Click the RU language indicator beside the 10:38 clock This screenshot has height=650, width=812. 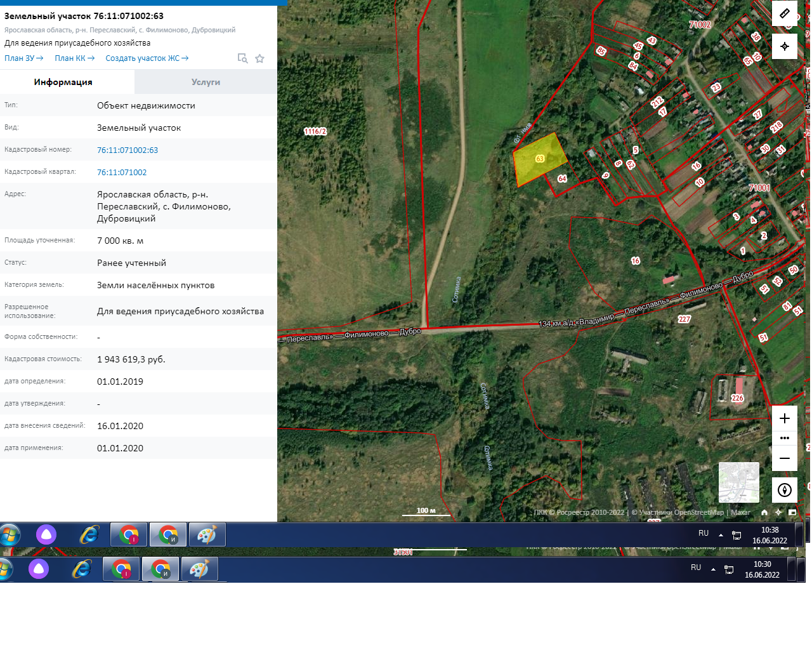point(704,533)
